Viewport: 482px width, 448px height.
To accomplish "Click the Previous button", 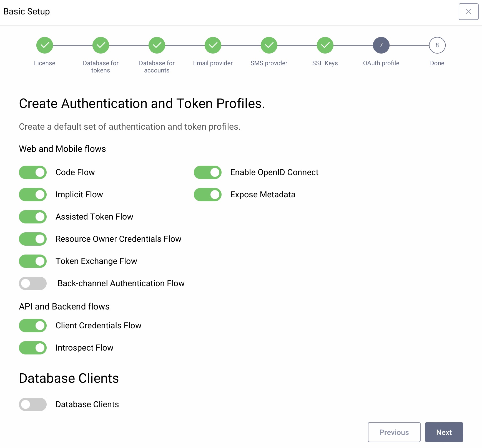I will tap(394, 432).
